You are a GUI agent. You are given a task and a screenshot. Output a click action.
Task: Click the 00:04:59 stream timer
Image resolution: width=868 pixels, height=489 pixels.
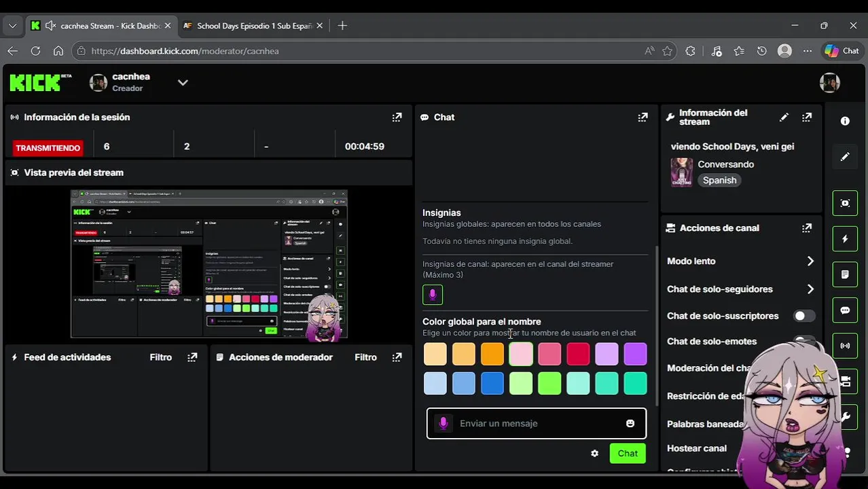pos(365,146)
